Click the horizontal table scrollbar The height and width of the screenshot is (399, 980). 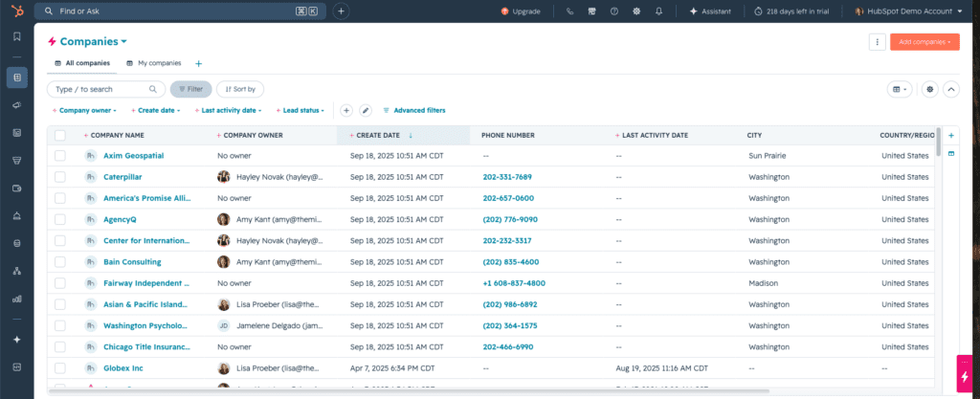[410, 391]
